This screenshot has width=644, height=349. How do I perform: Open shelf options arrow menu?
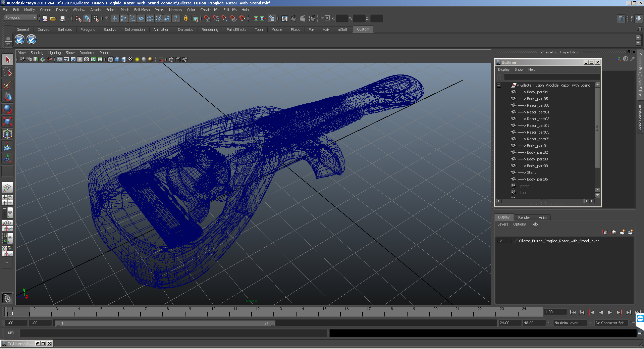tap(8, 44)
